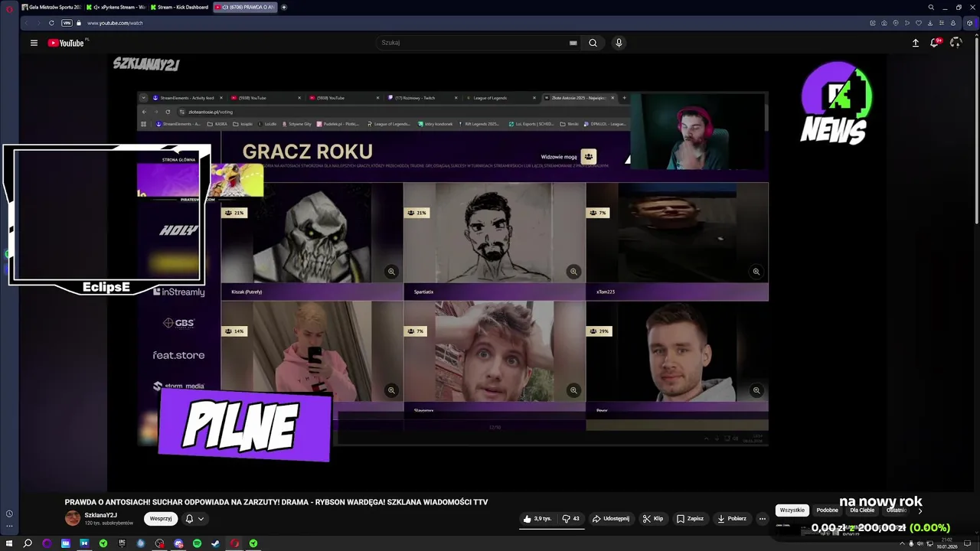Go back in browser history
Image resolution: width=980 pixels, height=551 pixels.
click(x=26, y=23)
